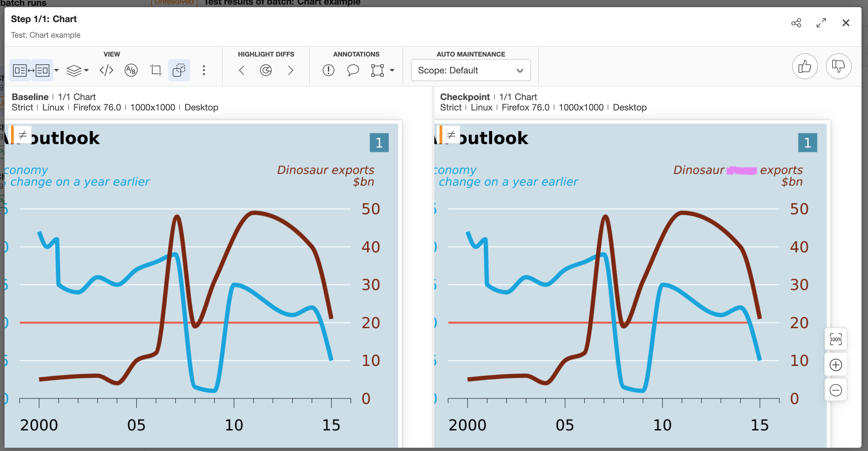868x451 pixels.
Task: Expand the annotation region dropdown arrow
Action: click(x=392, y=70)
